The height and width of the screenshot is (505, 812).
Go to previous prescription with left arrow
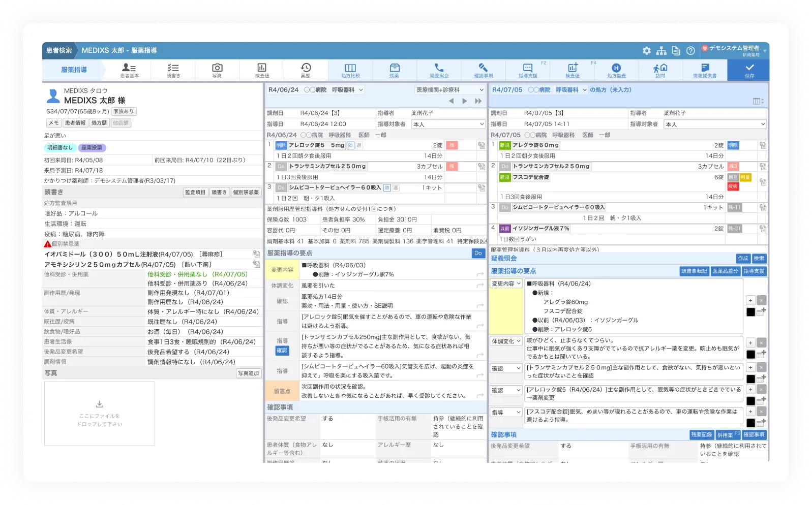[451, 101]
